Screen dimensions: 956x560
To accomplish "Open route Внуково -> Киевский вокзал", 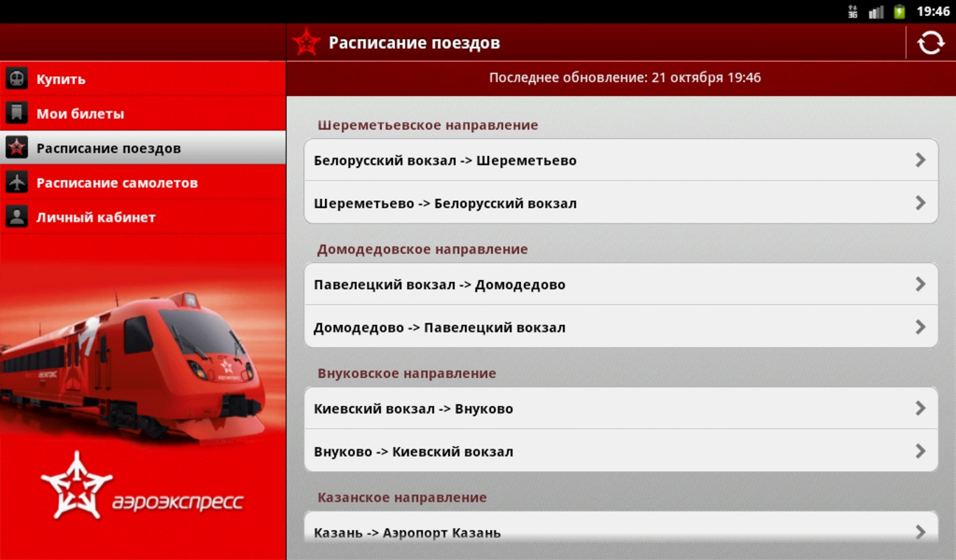I will click(621, 451).
